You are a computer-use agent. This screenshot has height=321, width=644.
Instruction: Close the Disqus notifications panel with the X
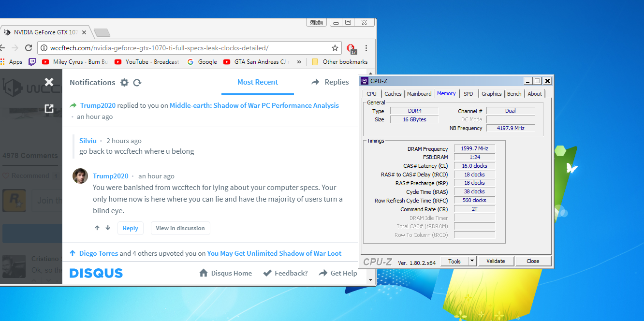pos(49,82)
